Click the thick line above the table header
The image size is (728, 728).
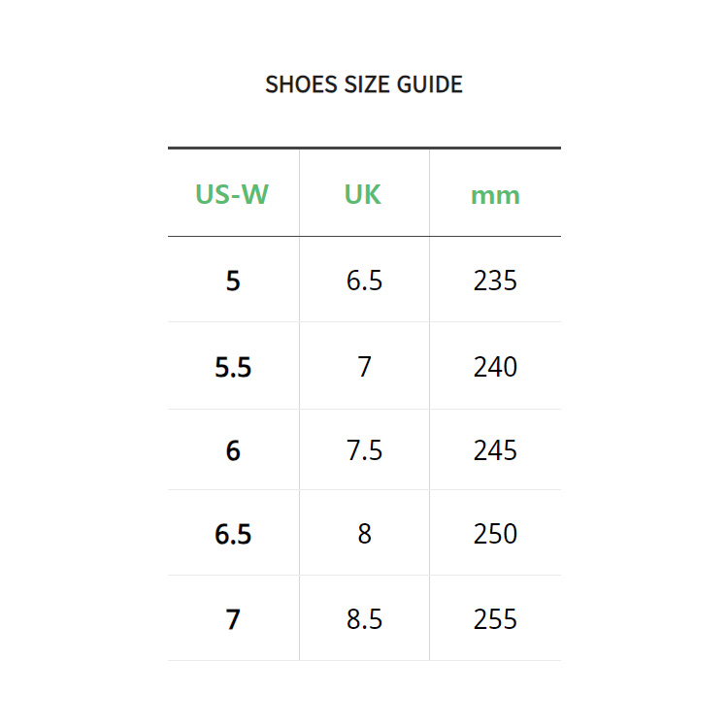[x=364, y=149]
